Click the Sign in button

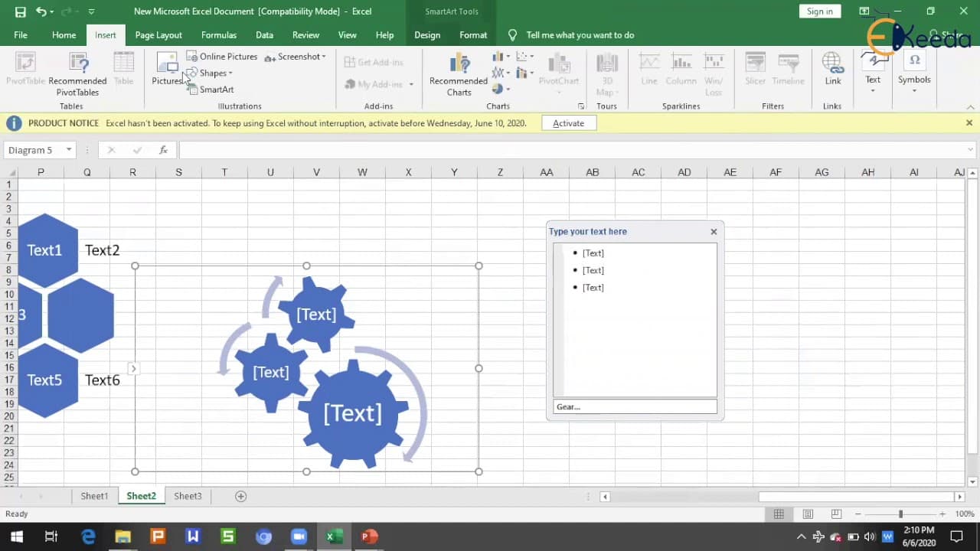(820, 11)
